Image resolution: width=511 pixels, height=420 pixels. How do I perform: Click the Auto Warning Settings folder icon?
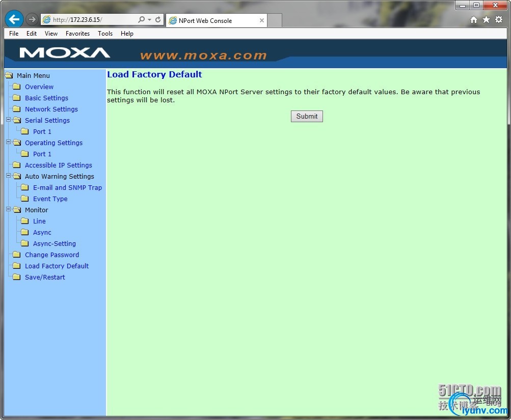tap(17, 176)
